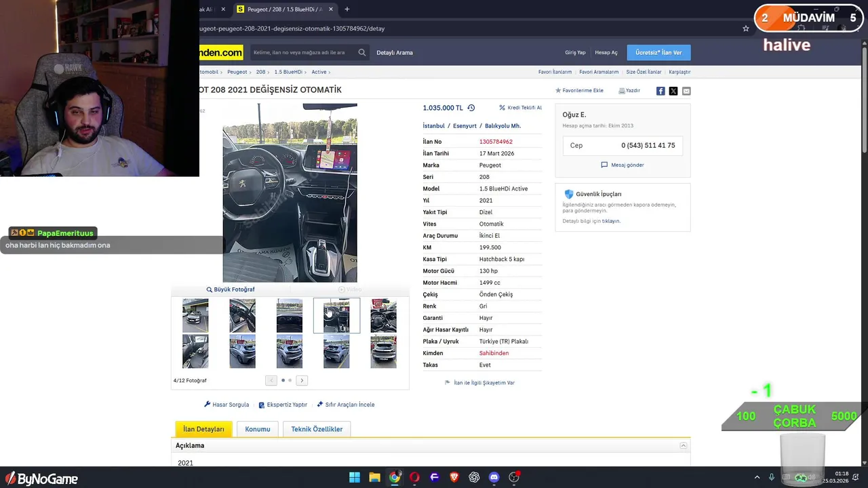Click the Karşılaştır compare link
This screenshot has height=488, width=868.
pos(679,72)
